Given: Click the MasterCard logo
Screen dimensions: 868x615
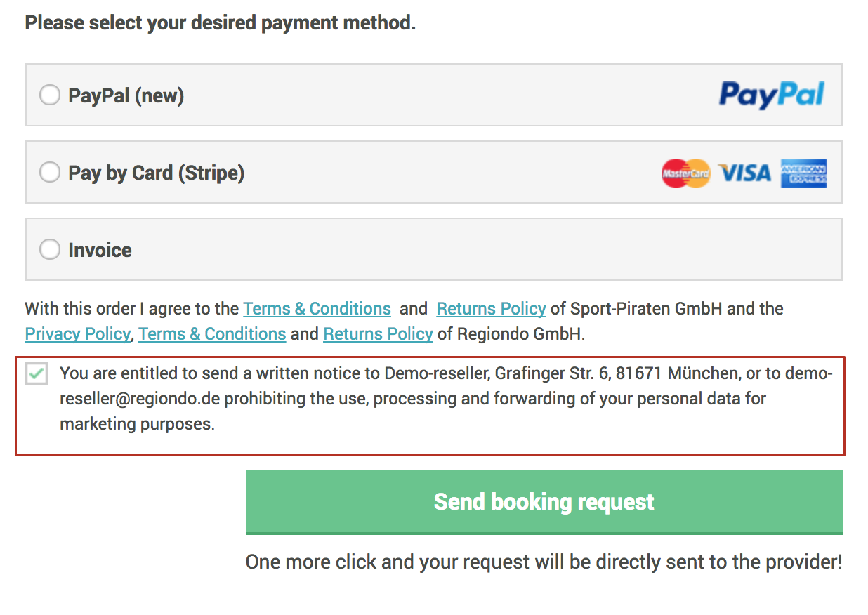Looking at the screenshot, I should point(685,173).
